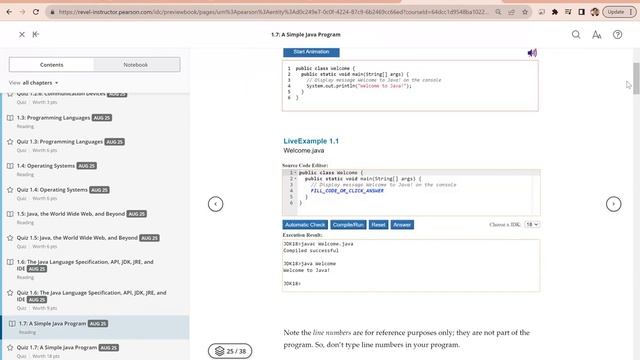
Task: Click the Source Code Editor label
Action: (305, 165)
